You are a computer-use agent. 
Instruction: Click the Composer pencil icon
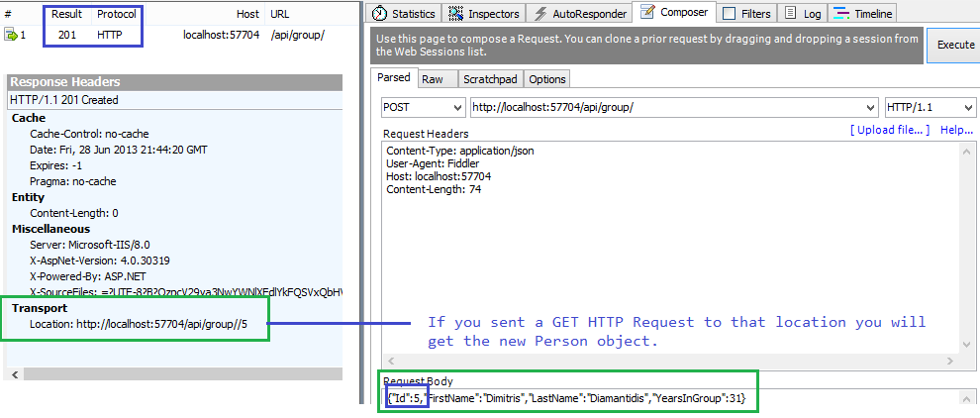pos(647,13)
